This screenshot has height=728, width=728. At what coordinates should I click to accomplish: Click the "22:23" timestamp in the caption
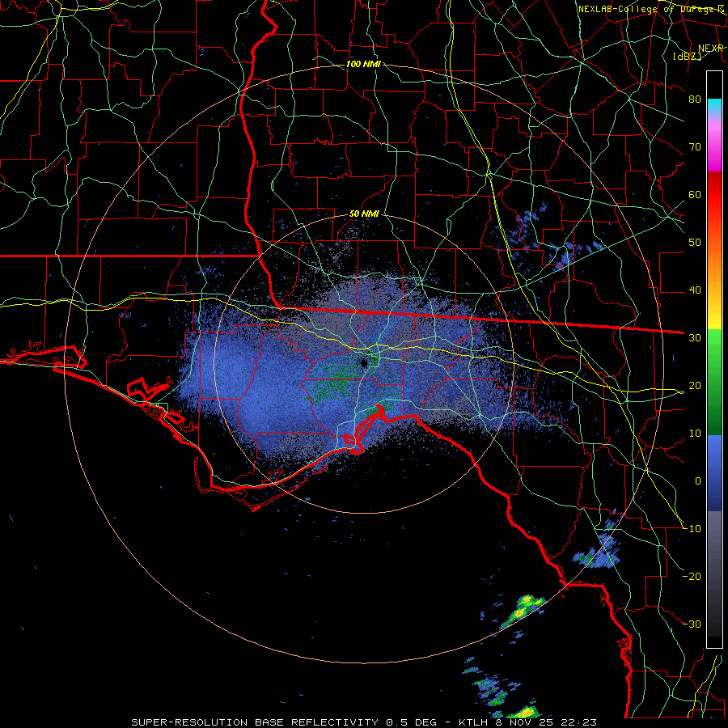[x=580, y=722]
